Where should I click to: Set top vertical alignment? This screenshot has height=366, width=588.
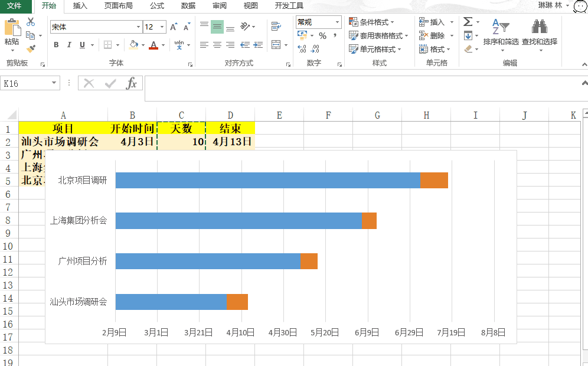[x=204, y=26]
